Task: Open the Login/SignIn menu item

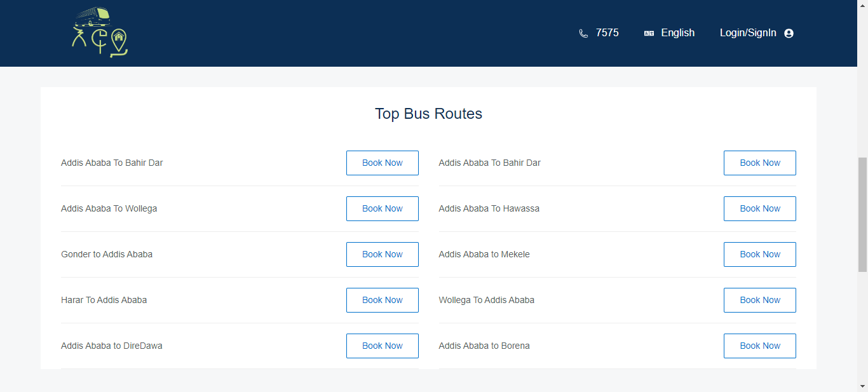Action: pos(748,33)
